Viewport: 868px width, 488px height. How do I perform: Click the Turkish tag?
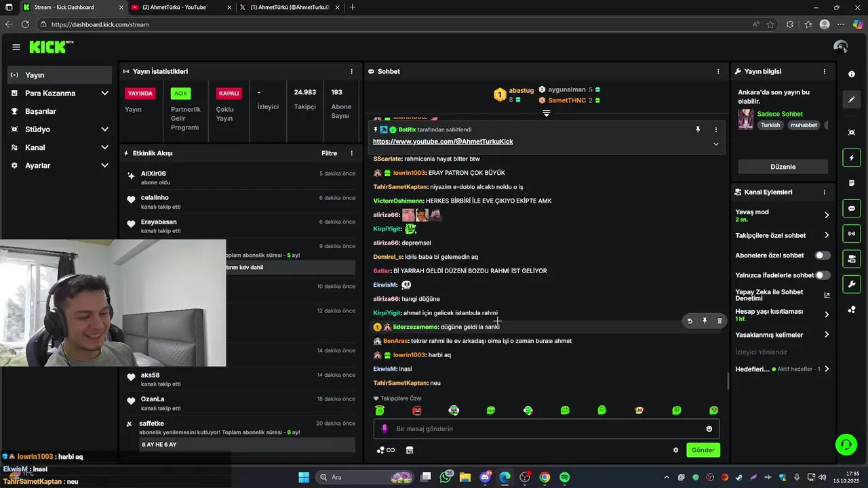pos(770,125)
